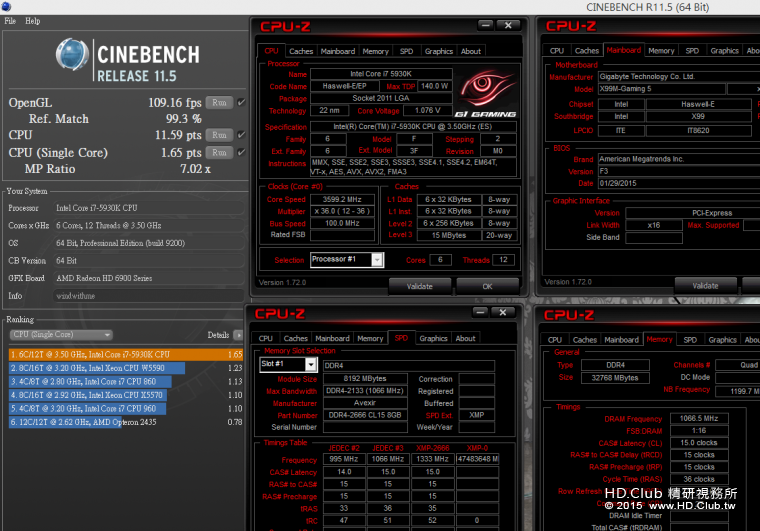Toggle the OpenGL test checkbox
760x531 pixels.
point(241,102)
